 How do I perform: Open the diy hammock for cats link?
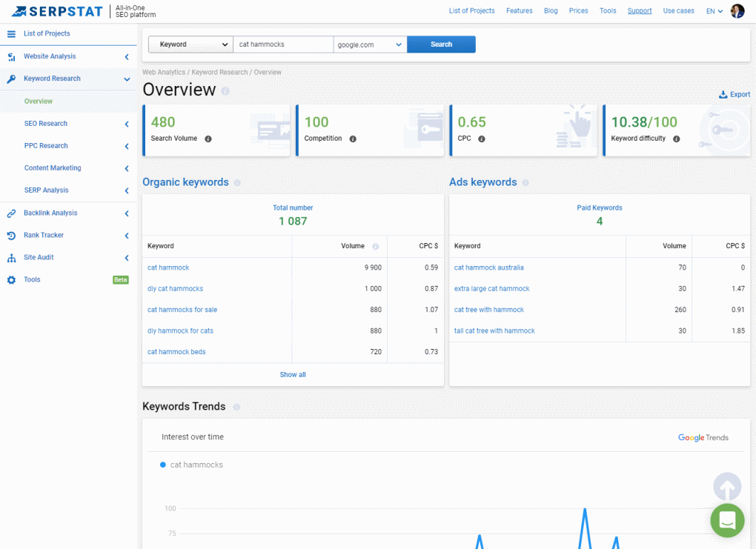(x=180, y=331)
